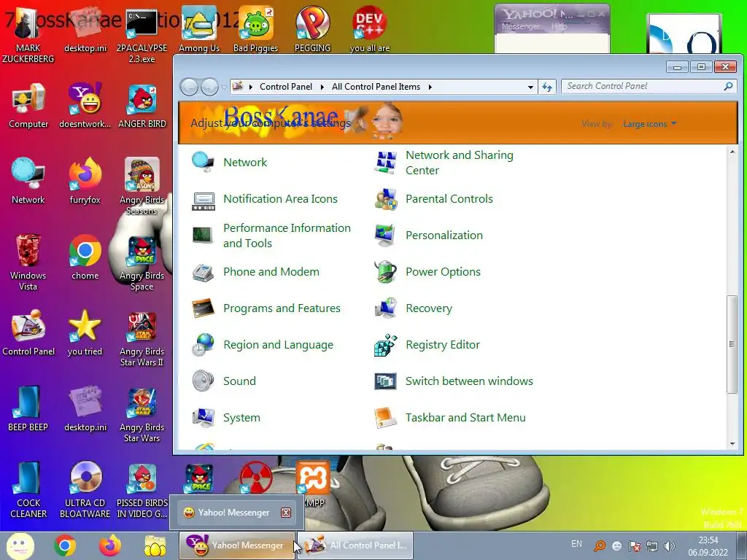Click Yahoo! Messenger preview thumbnail label
This screenshot has width=747, height=560.
pos(234,513)
